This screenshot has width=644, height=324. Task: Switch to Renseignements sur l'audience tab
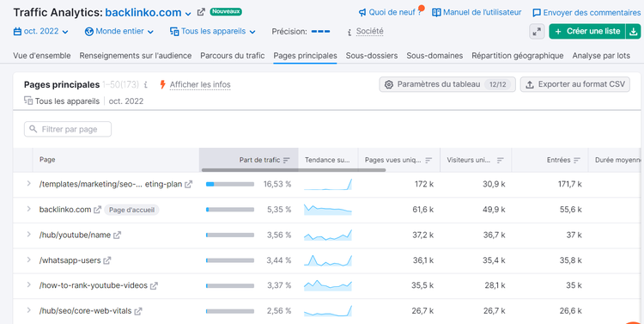pos(136,56)
